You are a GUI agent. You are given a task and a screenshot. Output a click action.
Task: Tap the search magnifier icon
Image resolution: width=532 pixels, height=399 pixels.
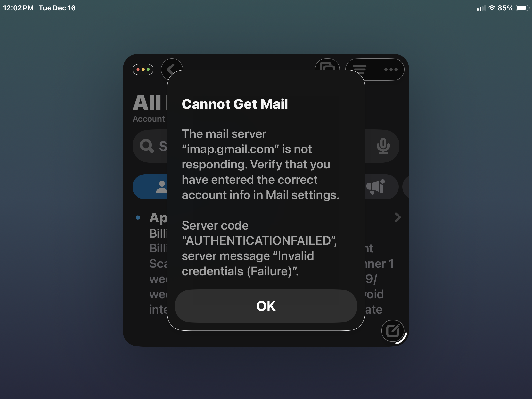click(147, 146)
